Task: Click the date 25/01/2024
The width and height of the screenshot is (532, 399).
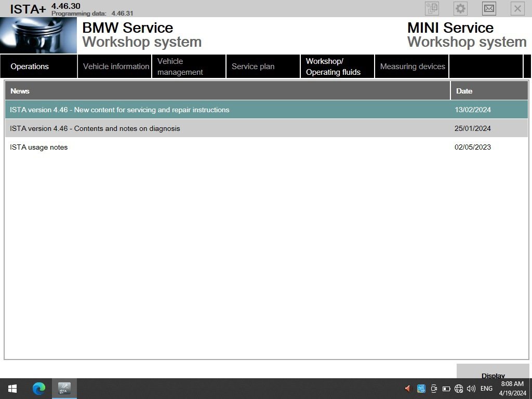Action: click(473, 128)
